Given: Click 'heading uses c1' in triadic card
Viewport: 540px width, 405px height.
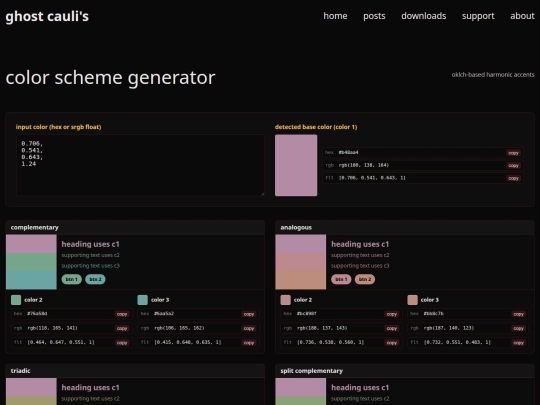Looking at the screenshot, I should tap(91, 387).
